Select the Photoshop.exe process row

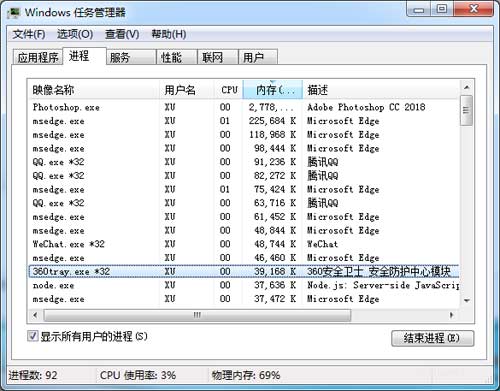pyautogui.click(x=244, y=107)
